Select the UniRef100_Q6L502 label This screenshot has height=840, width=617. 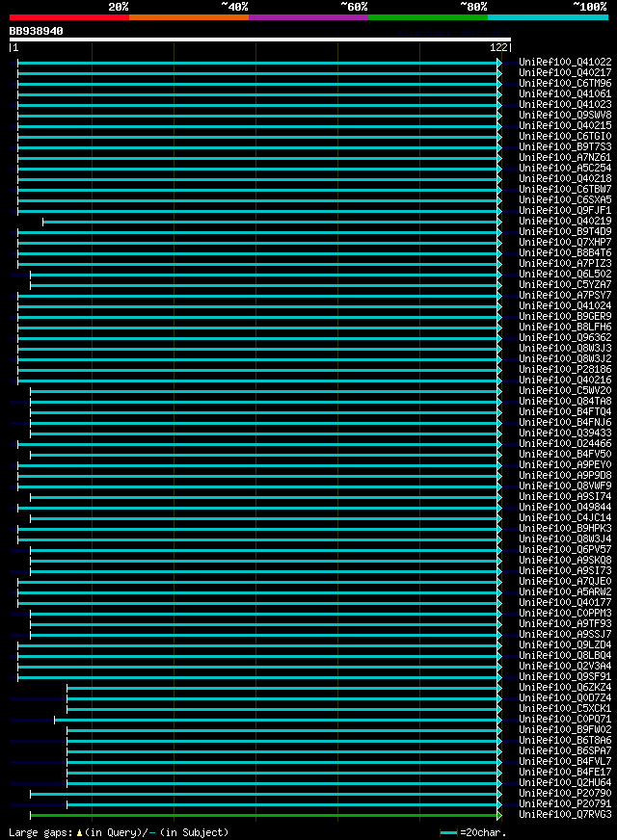(x=565, y=275)
